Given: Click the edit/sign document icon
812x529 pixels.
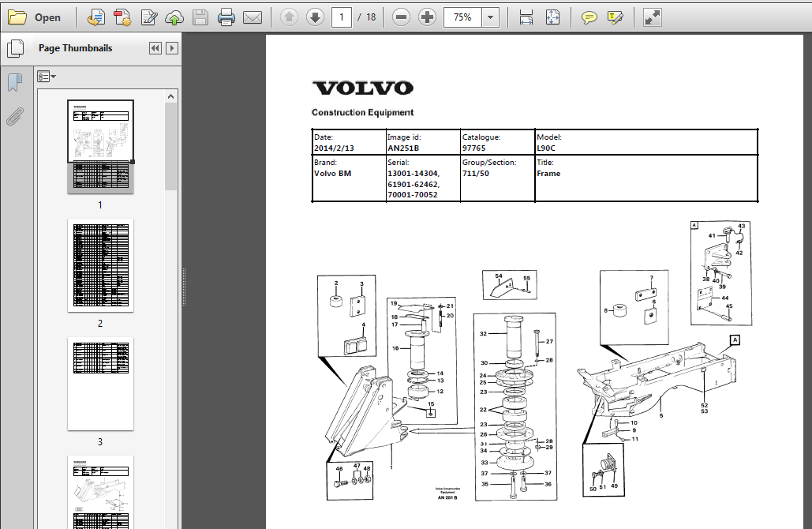Looking at the screenshot, I should click(149, 17).
